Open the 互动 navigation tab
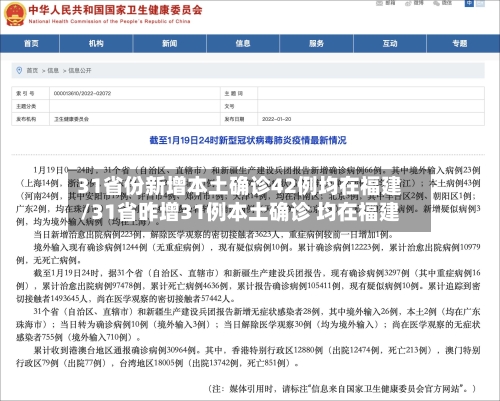This screenshot has width=500, height=401. 390,44
